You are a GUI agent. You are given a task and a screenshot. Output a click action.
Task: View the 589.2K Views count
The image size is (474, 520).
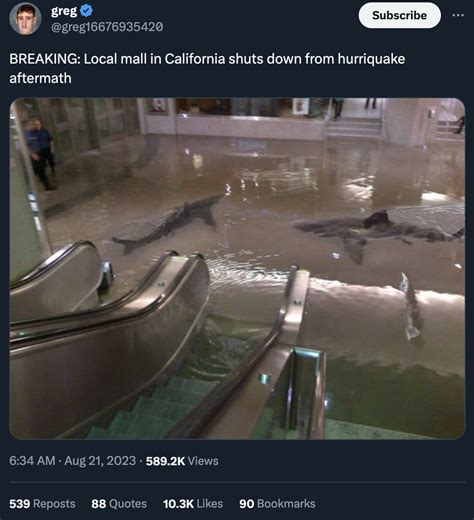(x=182, y=461)
